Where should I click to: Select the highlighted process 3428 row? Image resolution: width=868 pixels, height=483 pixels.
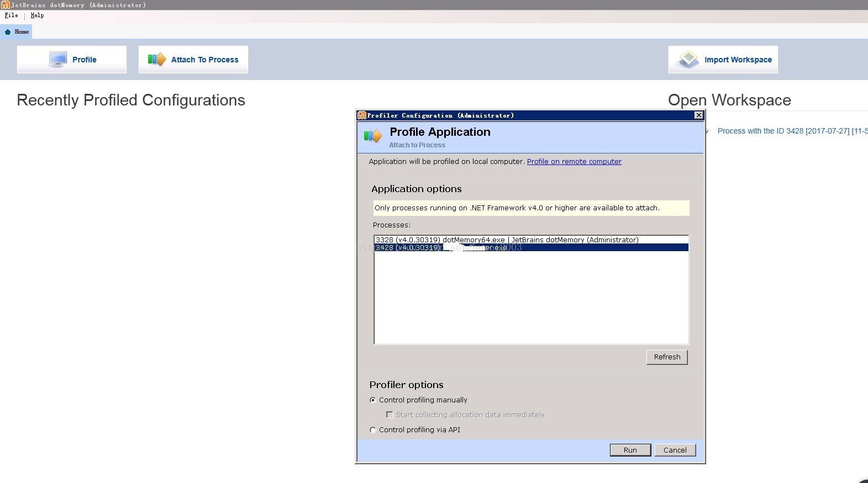530,248
